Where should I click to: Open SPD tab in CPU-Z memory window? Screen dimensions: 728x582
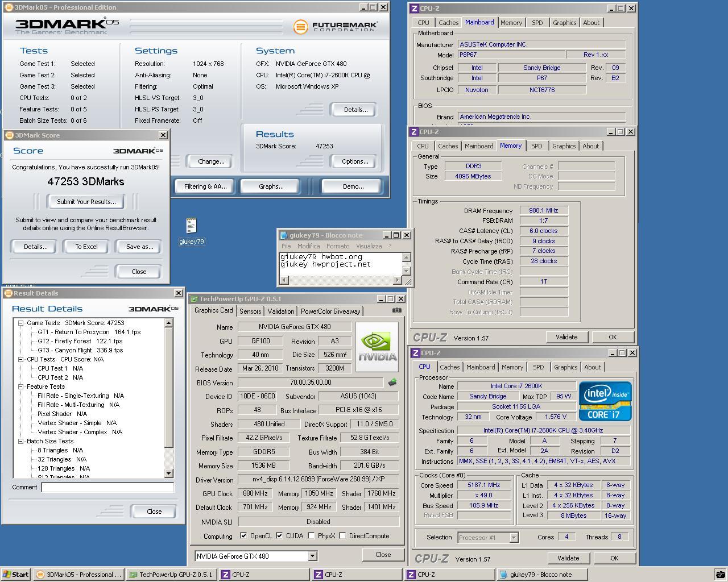(536, 146)
